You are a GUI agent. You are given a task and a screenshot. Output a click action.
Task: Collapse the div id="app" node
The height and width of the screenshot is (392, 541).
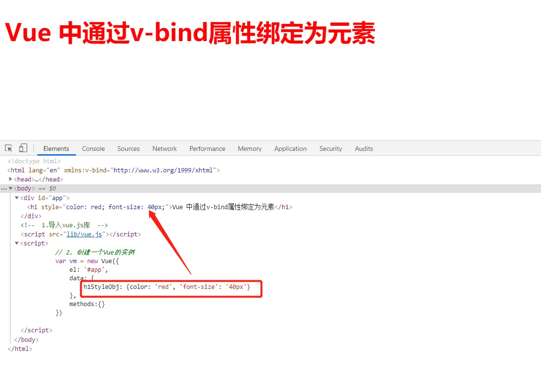click(x=17, y=198)
